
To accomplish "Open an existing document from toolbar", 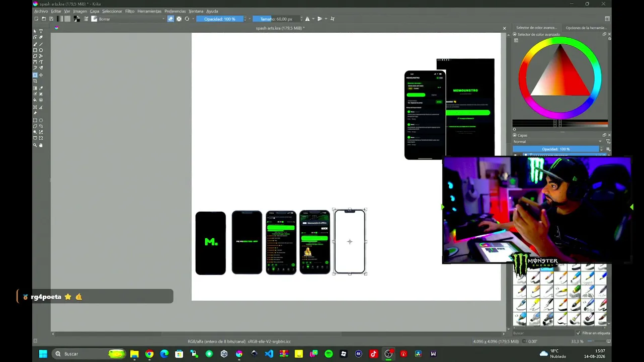I will 44,19.
